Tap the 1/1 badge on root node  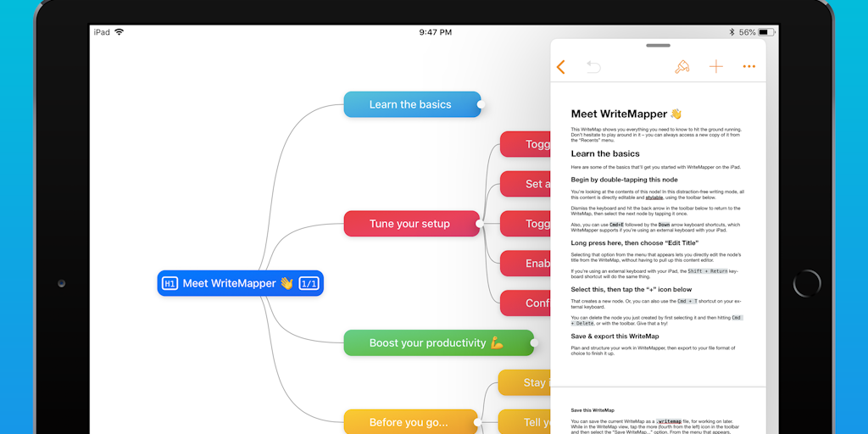(309, 283)
